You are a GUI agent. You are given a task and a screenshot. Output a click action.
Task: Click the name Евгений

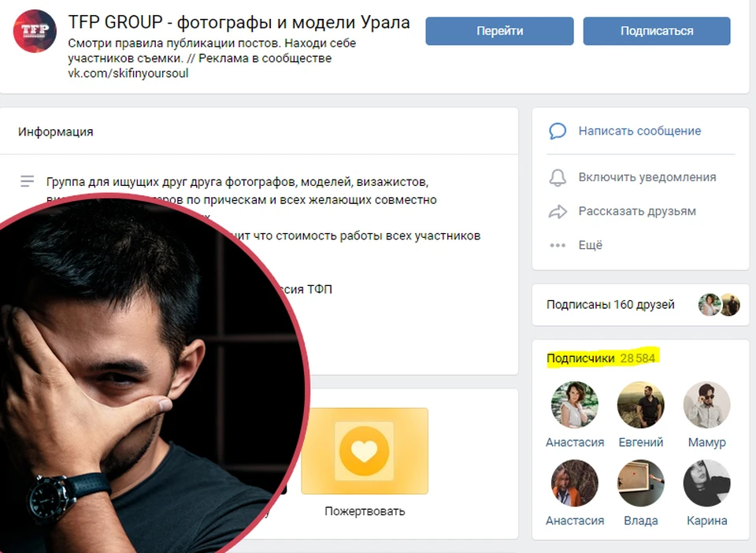click(x=641, y=442)
